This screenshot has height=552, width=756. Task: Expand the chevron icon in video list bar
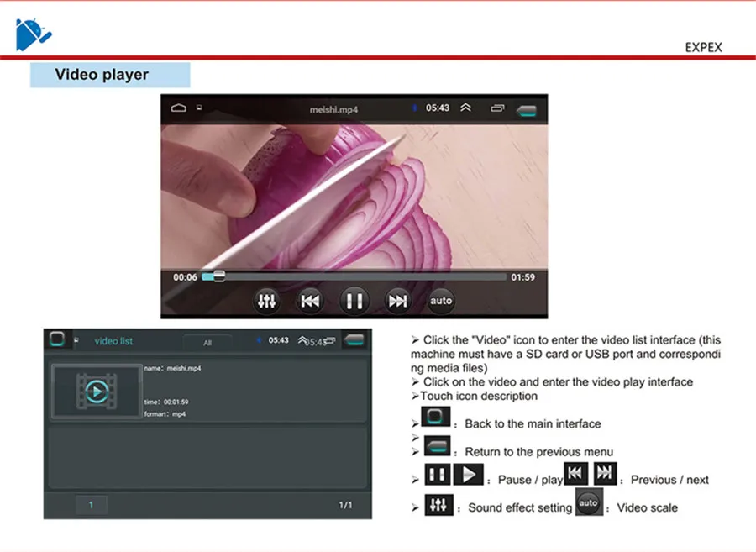tap(302, 340)
